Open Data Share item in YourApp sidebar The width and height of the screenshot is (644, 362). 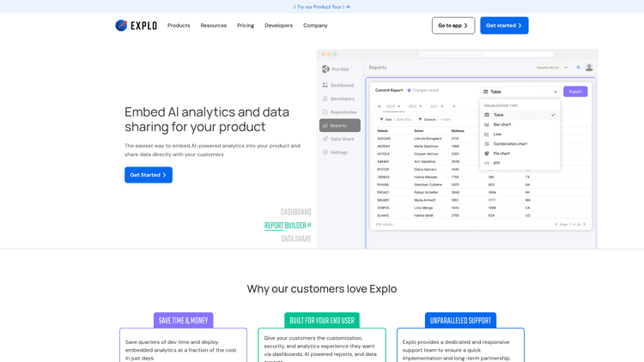[x=340, y=139]
